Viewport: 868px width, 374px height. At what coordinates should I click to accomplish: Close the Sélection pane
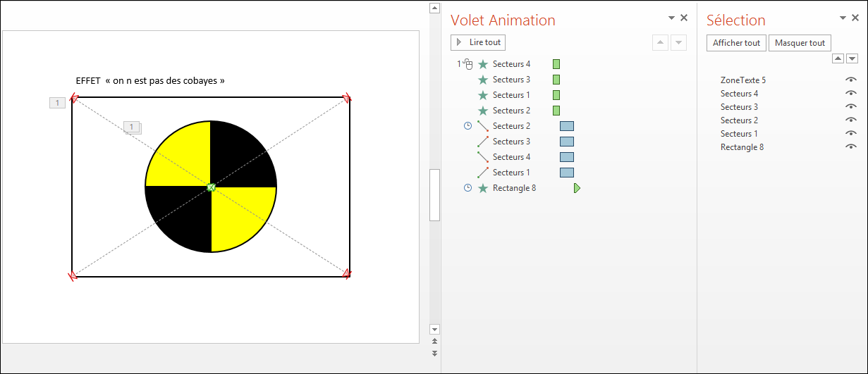[x=855, y=18]
